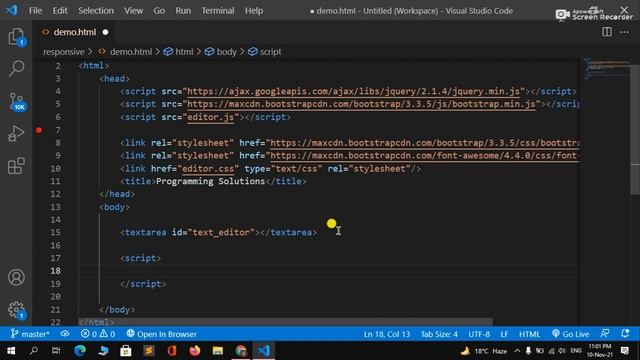Viewport: 640px width, 360px height.
Task: Open Task View on taskbar
Action: [56, 351]
